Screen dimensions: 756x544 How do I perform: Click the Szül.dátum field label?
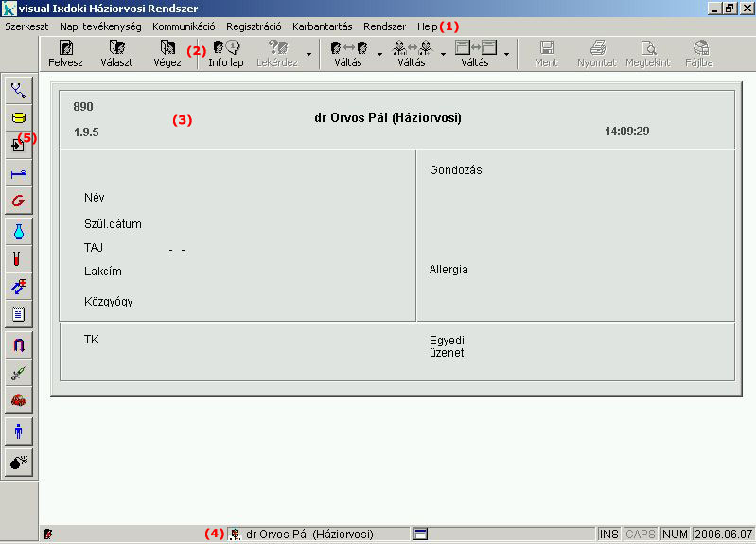click(x=113, y=224)
